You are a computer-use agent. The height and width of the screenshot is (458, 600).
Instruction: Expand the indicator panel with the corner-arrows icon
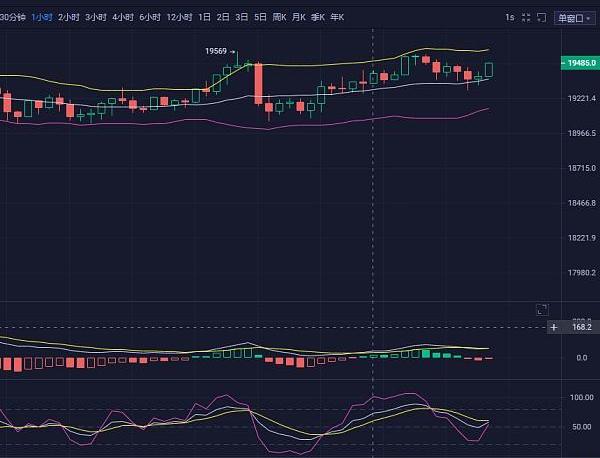tap(542, 310)
